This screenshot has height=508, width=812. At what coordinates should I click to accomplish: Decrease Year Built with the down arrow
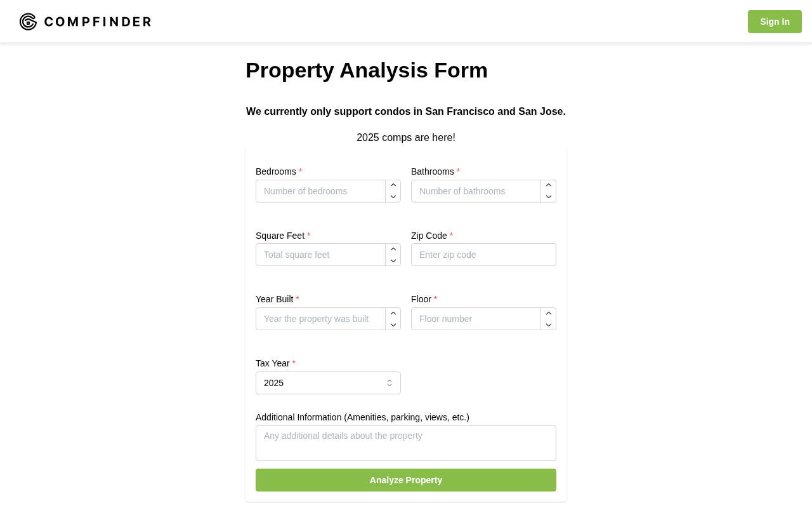(393, 324)
